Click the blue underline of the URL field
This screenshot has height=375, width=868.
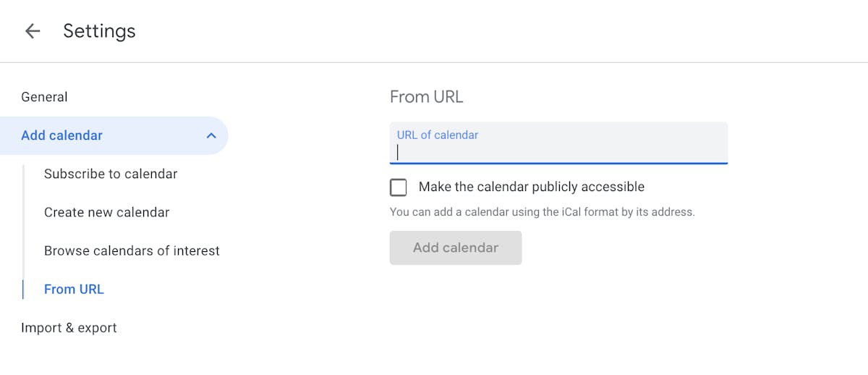[x=558, y=164]
